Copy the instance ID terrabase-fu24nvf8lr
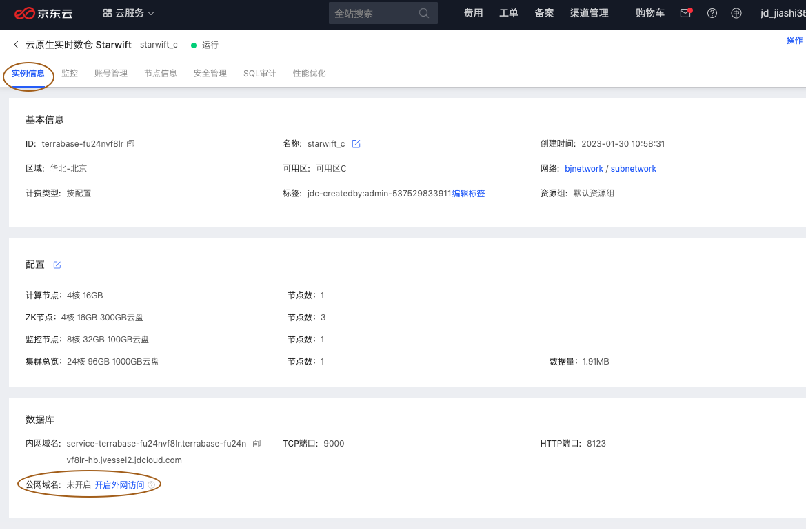Image resolution: width=806 pixels, height=532 pixels. (x=130, y=144)
